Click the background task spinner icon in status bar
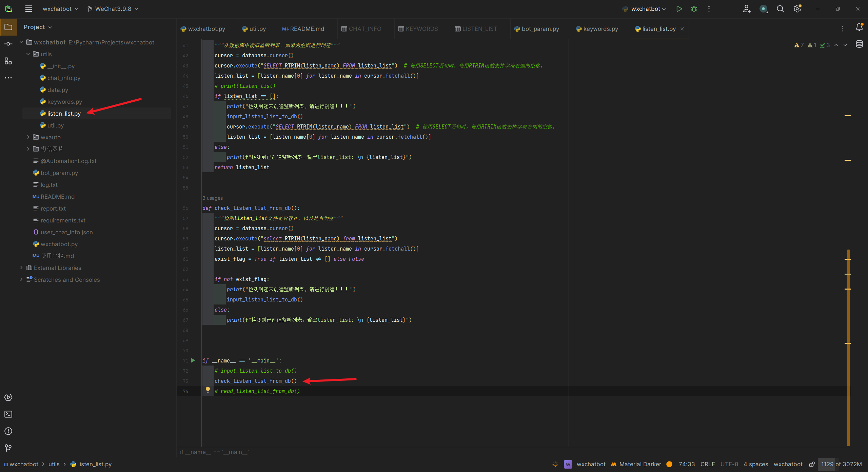 tap(555, 464)
